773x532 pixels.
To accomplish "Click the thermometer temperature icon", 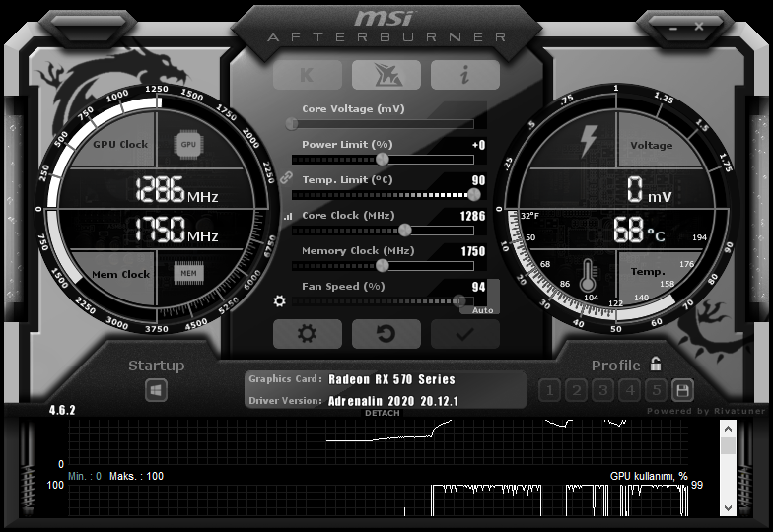I will tap(588, 276).
